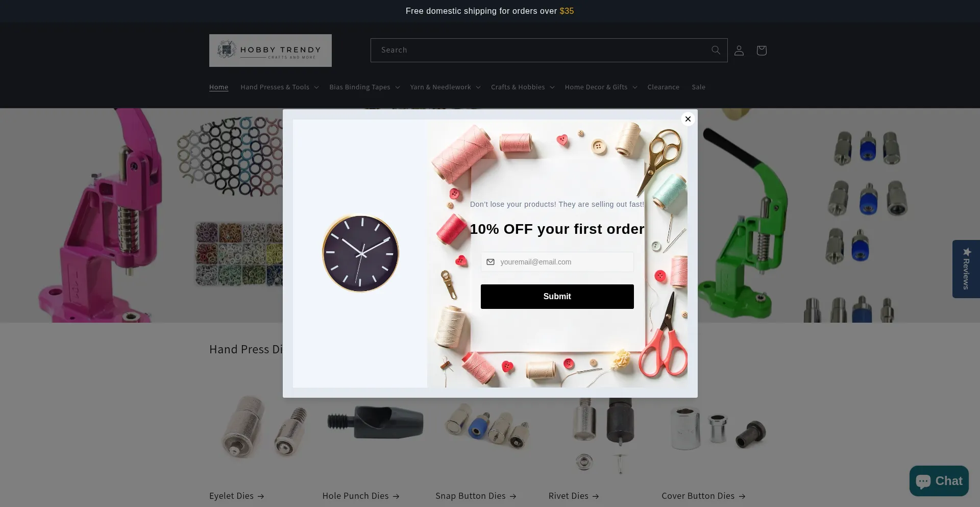Viewport: 980px width, 507px height.
Task: Open the shopping cart icon
Action: (761, 50)
